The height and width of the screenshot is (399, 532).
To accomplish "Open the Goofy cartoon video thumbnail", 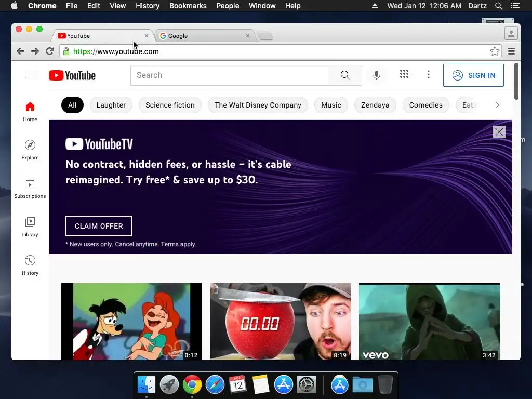I will click(x=131, y=322).
